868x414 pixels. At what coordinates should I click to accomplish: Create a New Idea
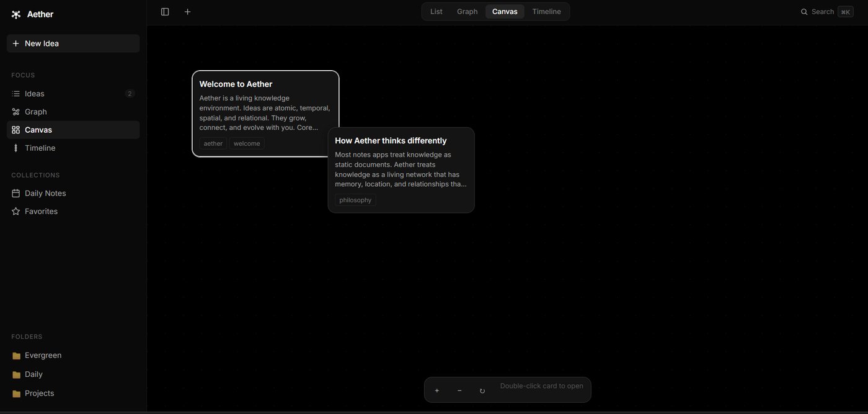tap(73, 43)
